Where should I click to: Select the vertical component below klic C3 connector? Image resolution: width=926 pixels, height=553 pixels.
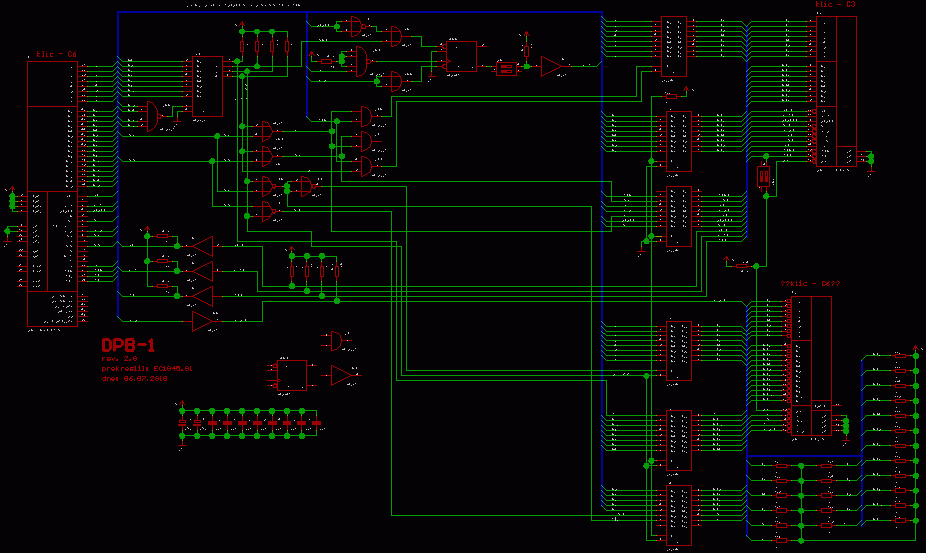[764, 177]
